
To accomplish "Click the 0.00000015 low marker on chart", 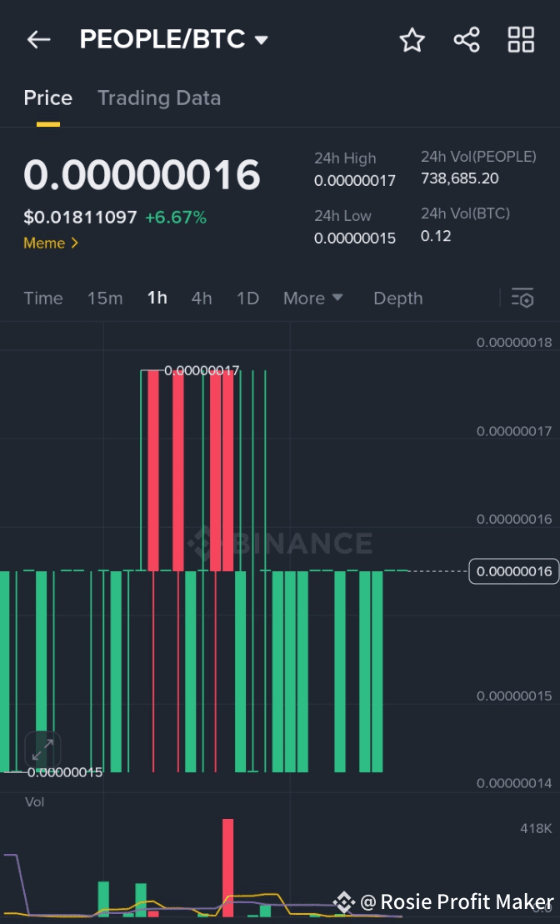I will click(65, 772).
